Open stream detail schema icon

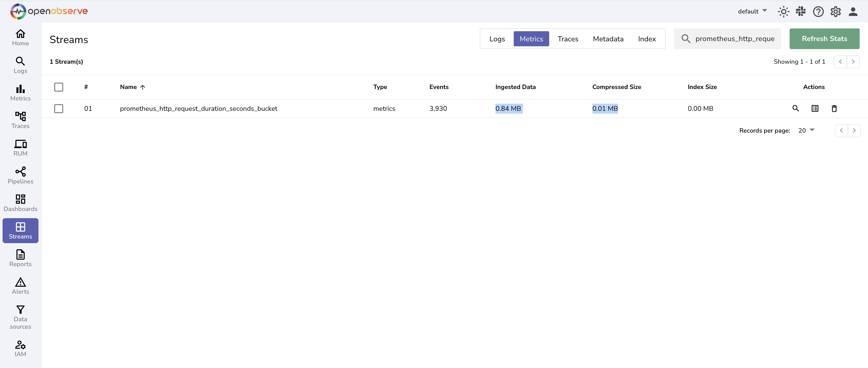(x=815, y=109)
